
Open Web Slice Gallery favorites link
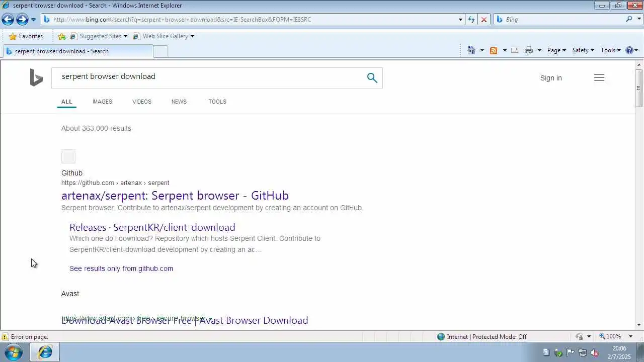point(163,36)
